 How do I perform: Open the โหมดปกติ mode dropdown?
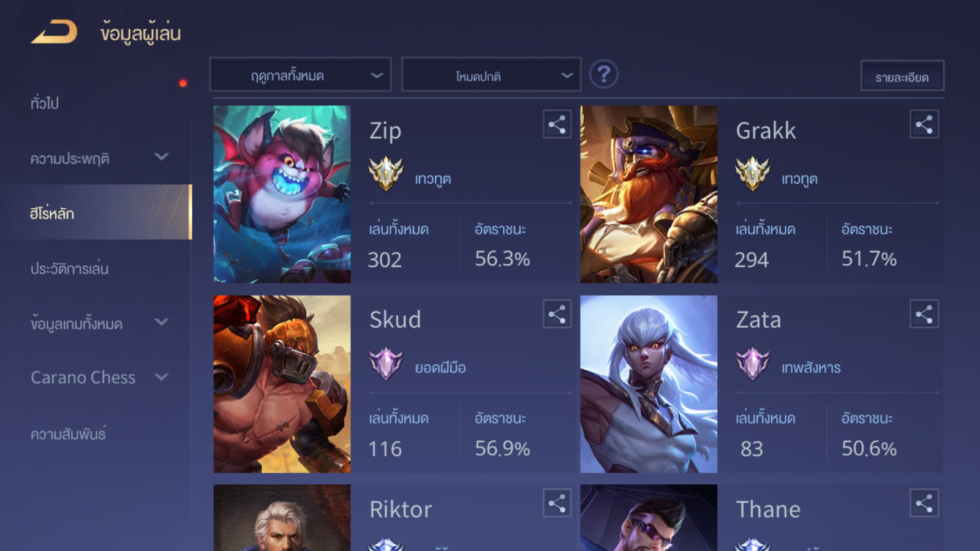coord(491,75)
